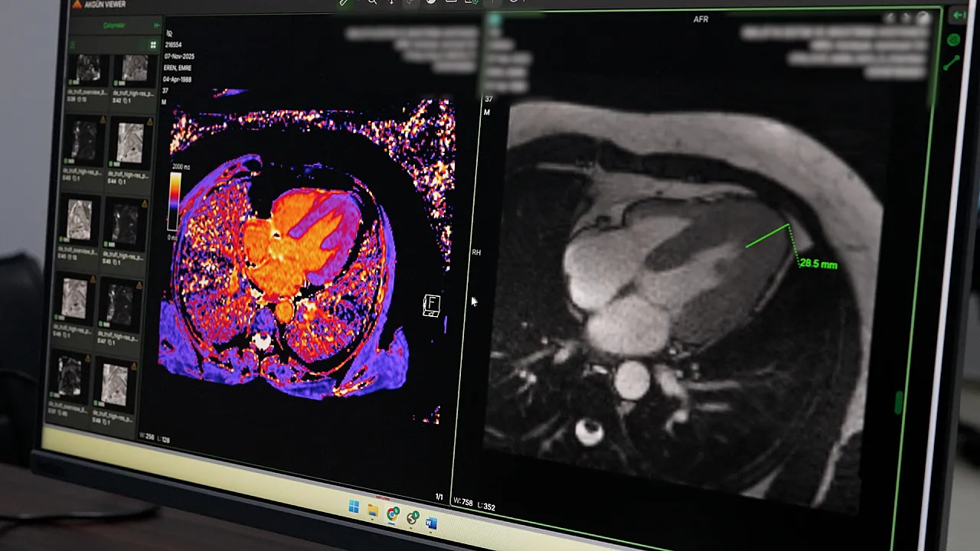Click the 3D orientation cube icon
980x551 pixels.
431,305
